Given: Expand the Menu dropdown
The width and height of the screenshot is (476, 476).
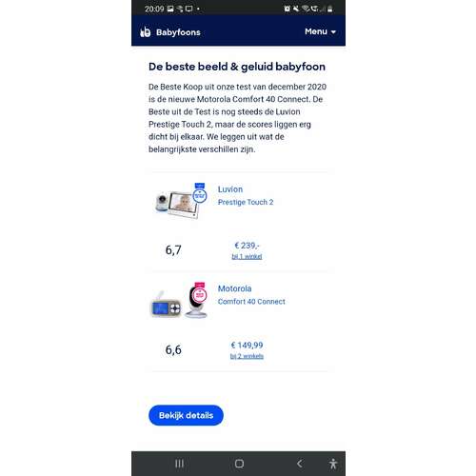Looking at the screenshot, I should tap(320, 31).
